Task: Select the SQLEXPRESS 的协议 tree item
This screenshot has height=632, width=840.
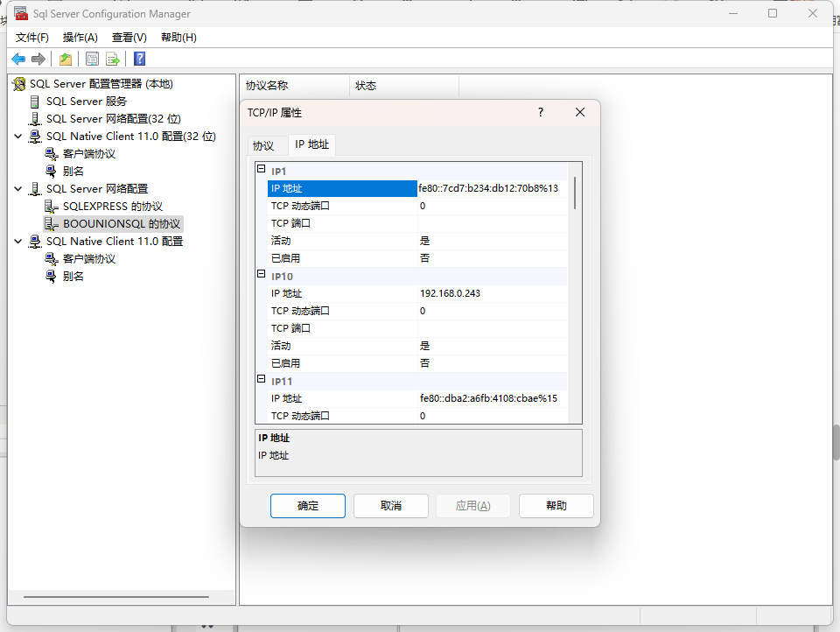Action: coord(113,207)
